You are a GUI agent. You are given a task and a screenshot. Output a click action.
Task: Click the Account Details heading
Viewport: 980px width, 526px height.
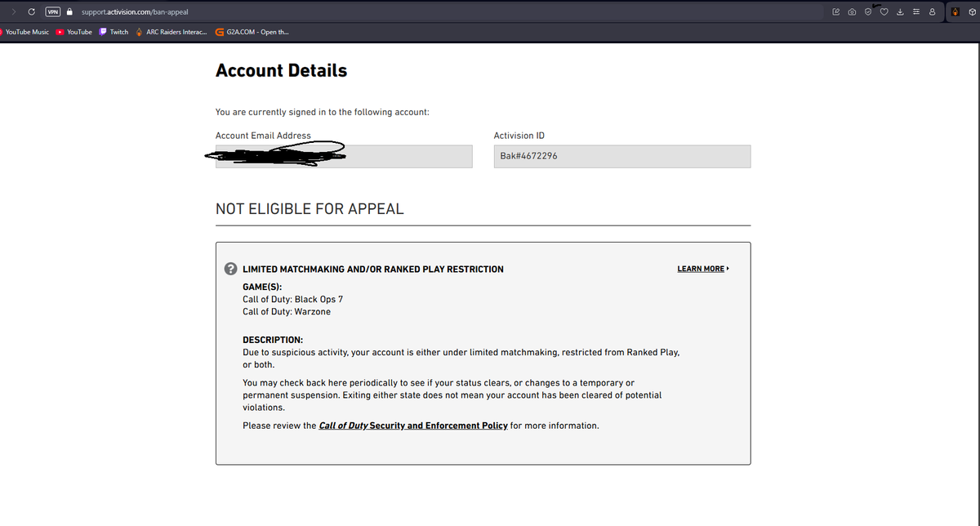point(281,70)
